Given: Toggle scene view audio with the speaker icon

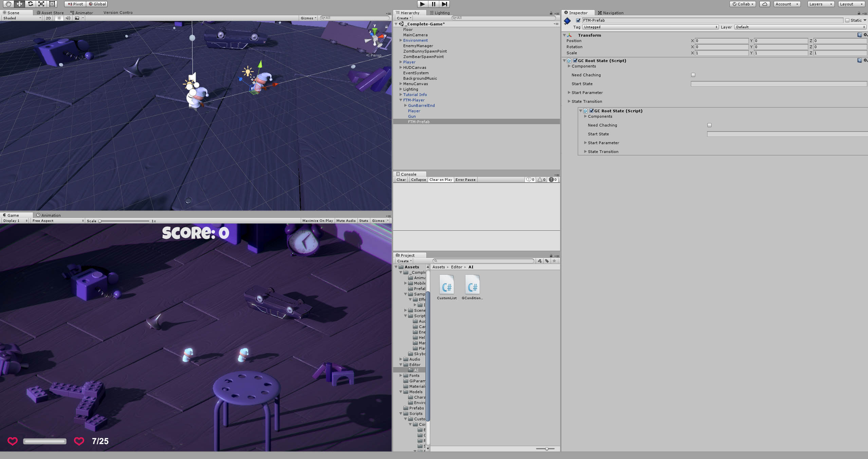Looking at the screenshot, I should point(68,18).
